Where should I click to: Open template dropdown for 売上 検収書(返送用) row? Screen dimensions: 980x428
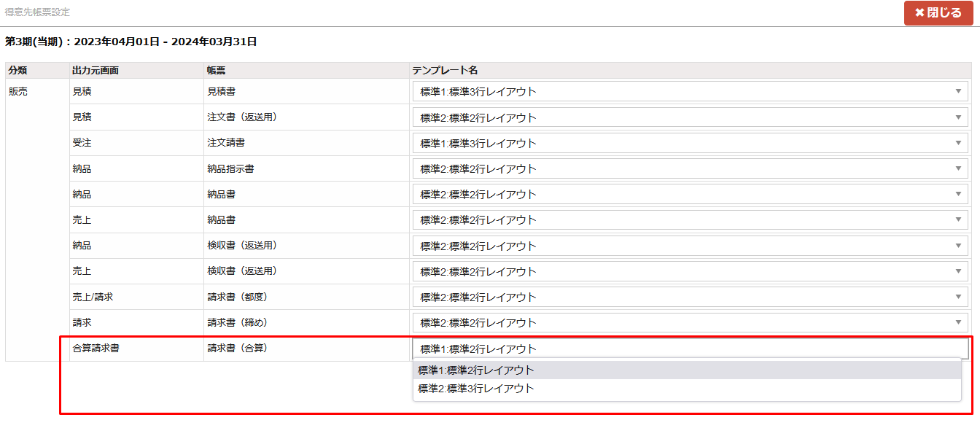coord(690,271)
